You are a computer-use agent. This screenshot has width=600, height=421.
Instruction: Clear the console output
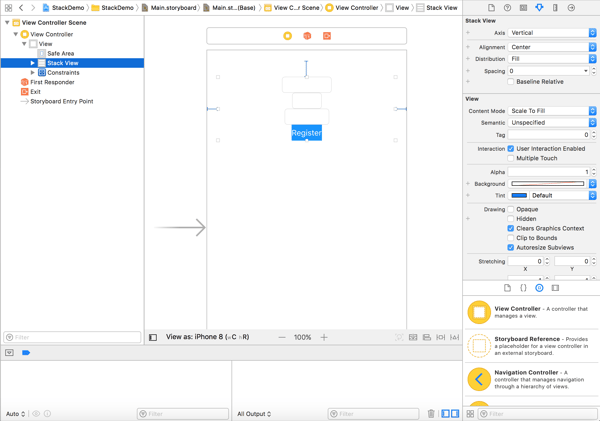tap(431, 414)
